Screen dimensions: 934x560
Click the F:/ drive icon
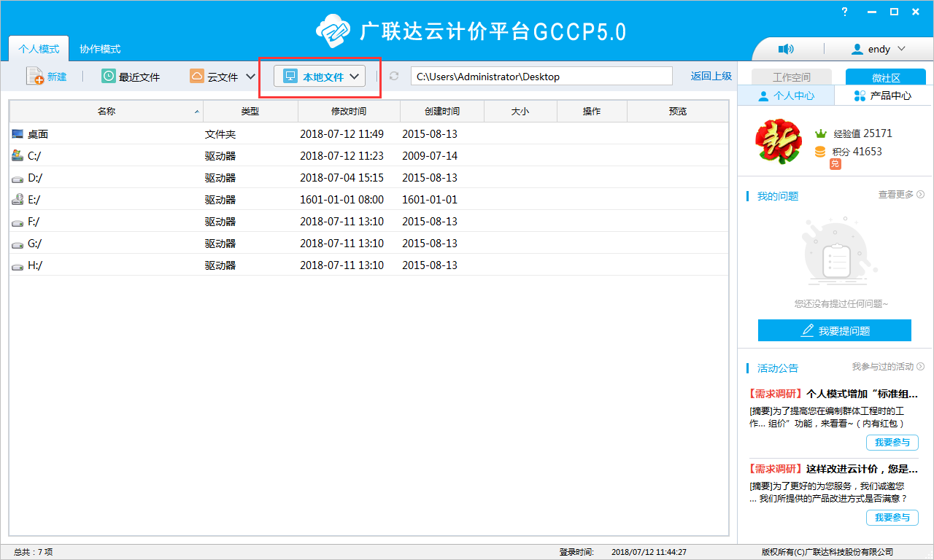point(18,222)
